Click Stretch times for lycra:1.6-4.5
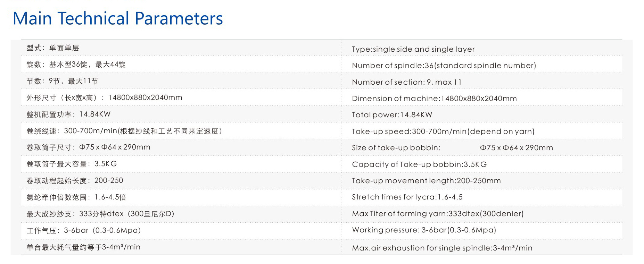 pyautogui.click(x=407, y=197)
